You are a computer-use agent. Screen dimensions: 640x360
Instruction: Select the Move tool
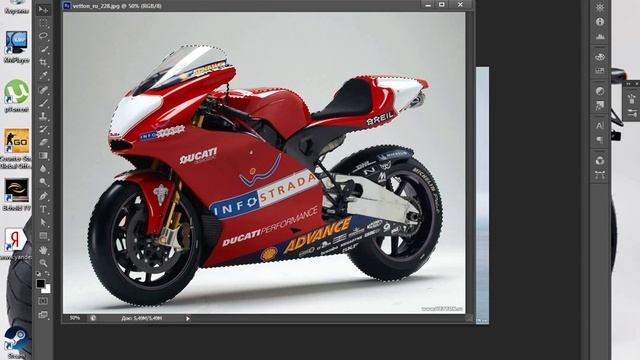click(x=43, y=9)
